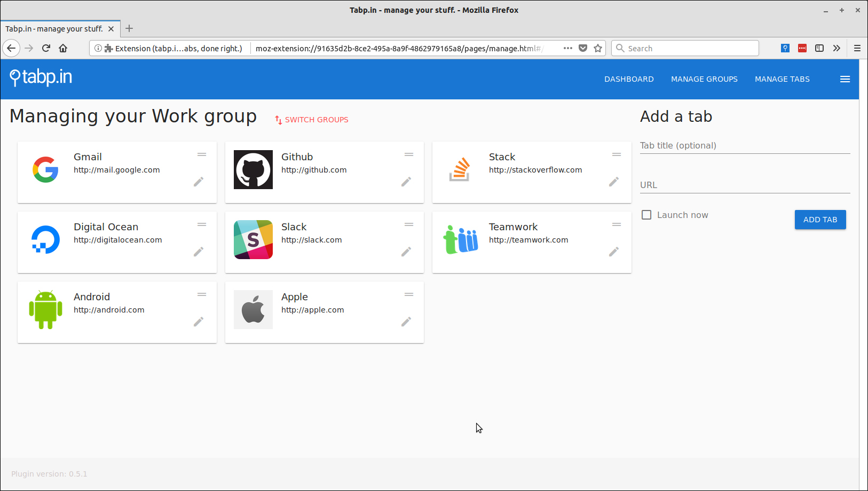
Task: Click the http://digitalocean.com URL text
Action: (x=118, y=240)
